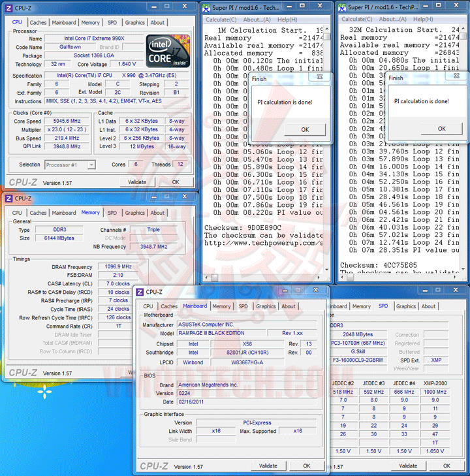The height and width of the screenshot is (476, 470).
Task: Click the QPI Link value 3948.8 MHz
Action: [67, 146]
